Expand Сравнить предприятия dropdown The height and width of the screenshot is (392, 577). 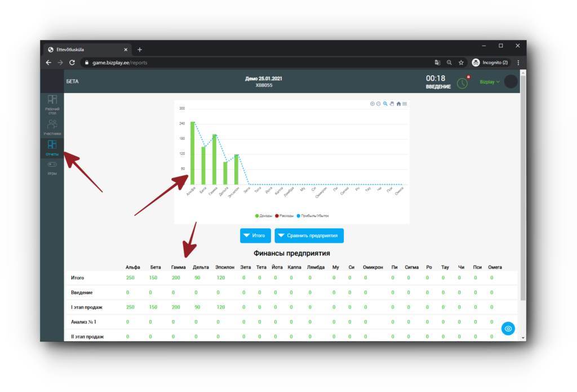[309, 235]
